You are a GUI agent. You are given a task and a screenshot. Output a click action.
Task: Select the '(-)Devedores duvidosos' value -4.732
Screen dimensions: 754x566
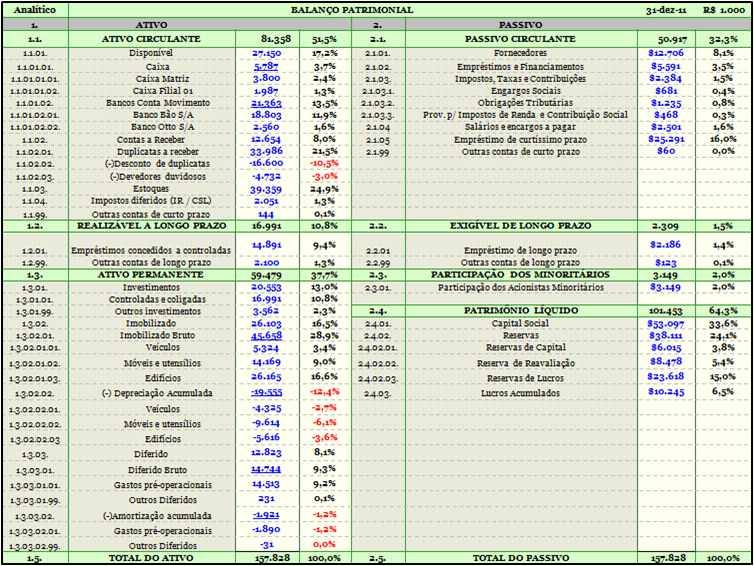point(266,176)
